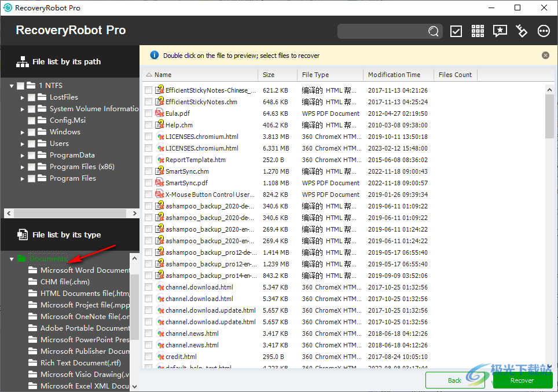Click the Config.Msi folder icon
558x392 pixels.
pyautogui.click(x=42, y=120)
